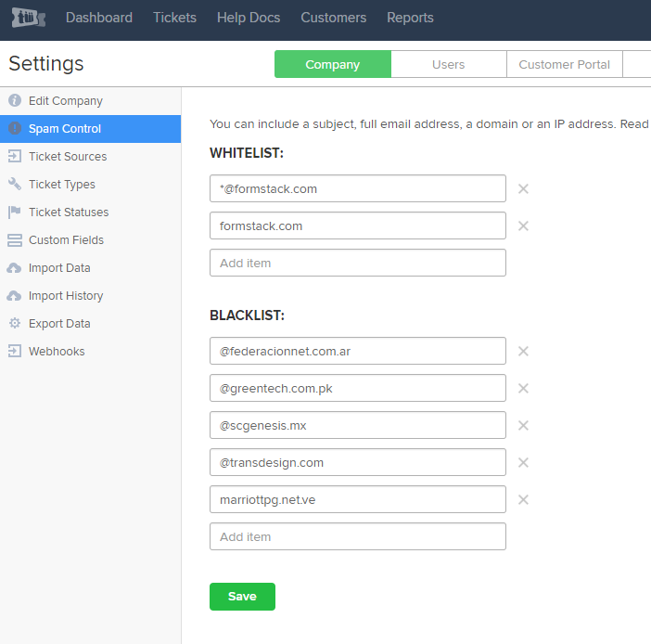Click the Import Data cloud icon
This screenshot has height=644, width=651.
point(15,268)
